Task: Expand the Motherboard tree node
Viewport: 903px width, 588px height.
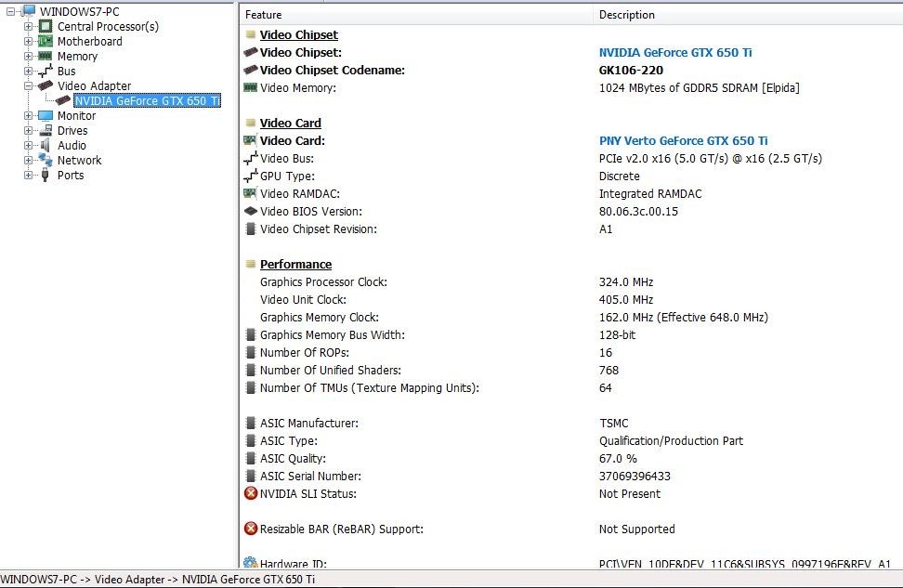Action: coord(29,41)
